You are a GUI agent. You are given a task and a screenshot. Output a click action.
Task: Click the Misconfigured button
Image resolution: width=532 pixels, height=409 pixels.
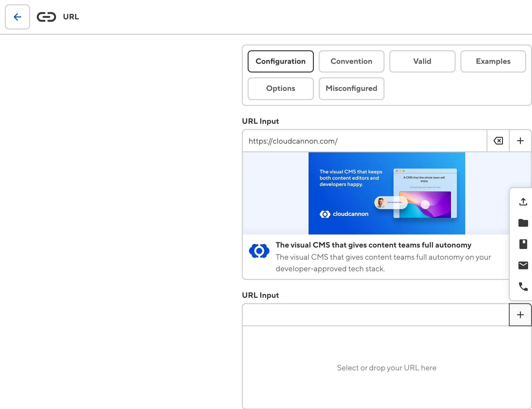351,89
